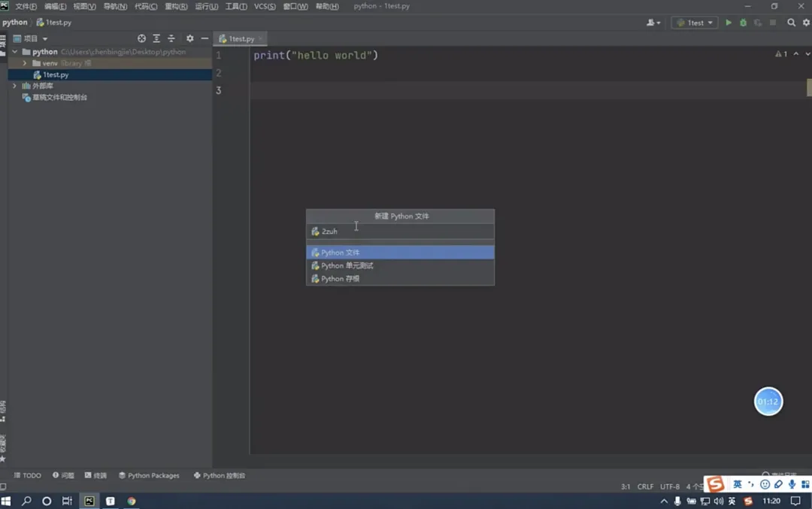Open Chrome from the taskbar
812x509 pixels.
tap(132, 501)
